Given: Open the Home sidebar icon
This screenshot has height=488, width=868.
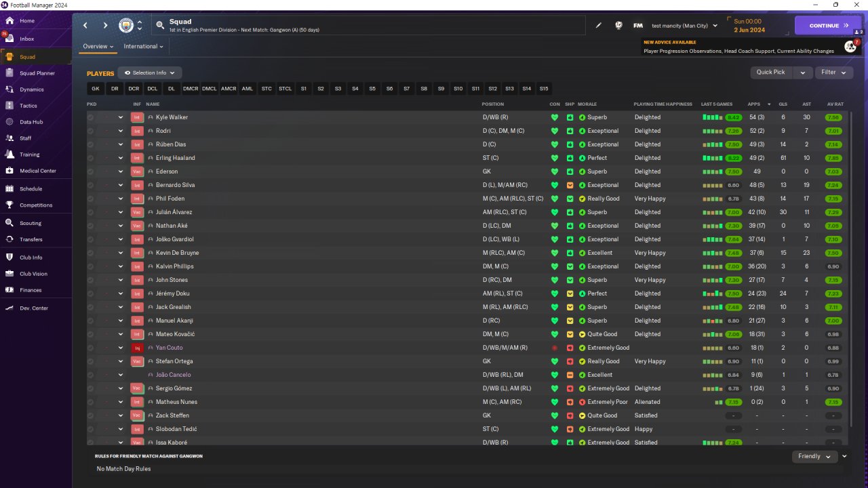Looking at the screenshot, I should [9, 20].
